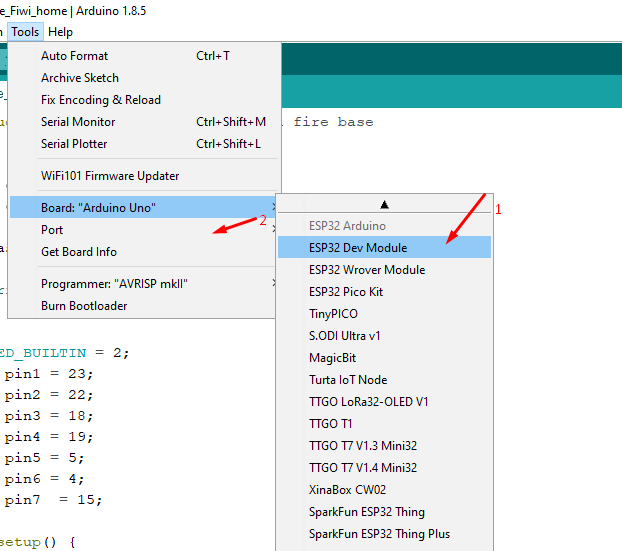Open the Tools menu

[x=25, y=32]
